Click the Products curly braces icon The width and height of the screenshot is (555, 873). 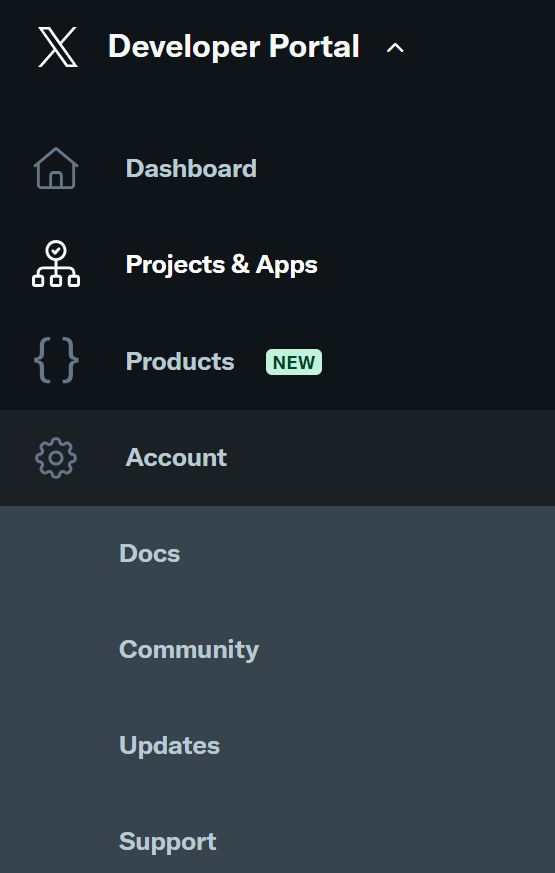click(x=56, y=360)
